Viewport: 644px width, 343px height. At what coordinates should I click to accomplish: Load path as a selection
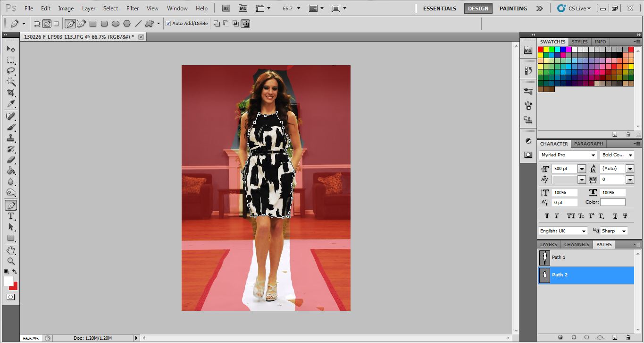coord(587,337)
